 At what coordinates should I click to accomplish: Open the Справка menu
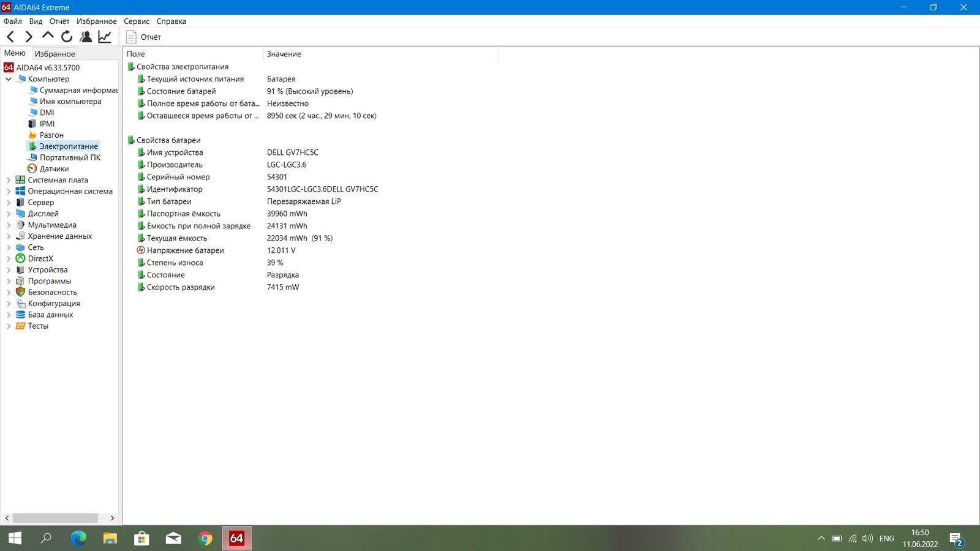(171, 21)
